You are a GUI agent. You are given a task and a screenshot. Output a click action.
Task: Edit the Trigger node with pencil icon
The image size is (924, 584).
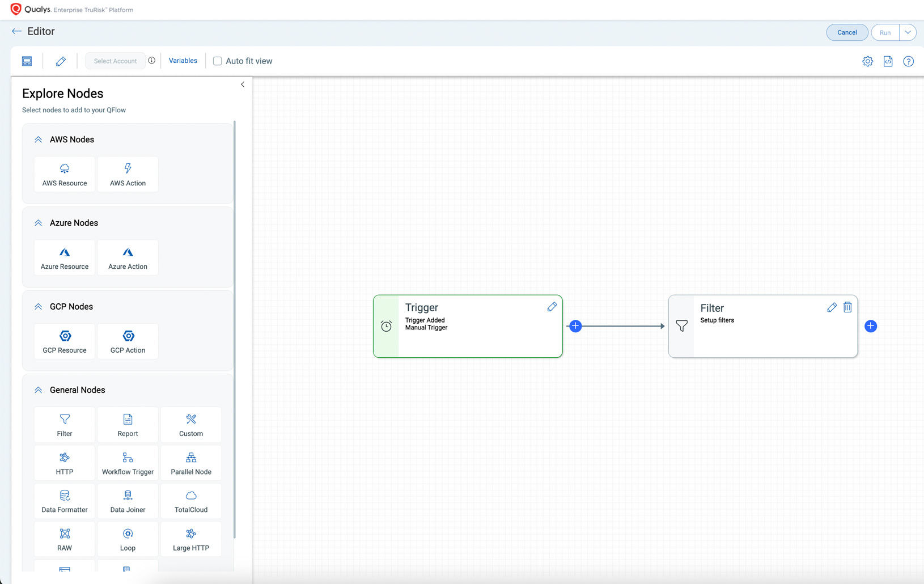point(552,307)
